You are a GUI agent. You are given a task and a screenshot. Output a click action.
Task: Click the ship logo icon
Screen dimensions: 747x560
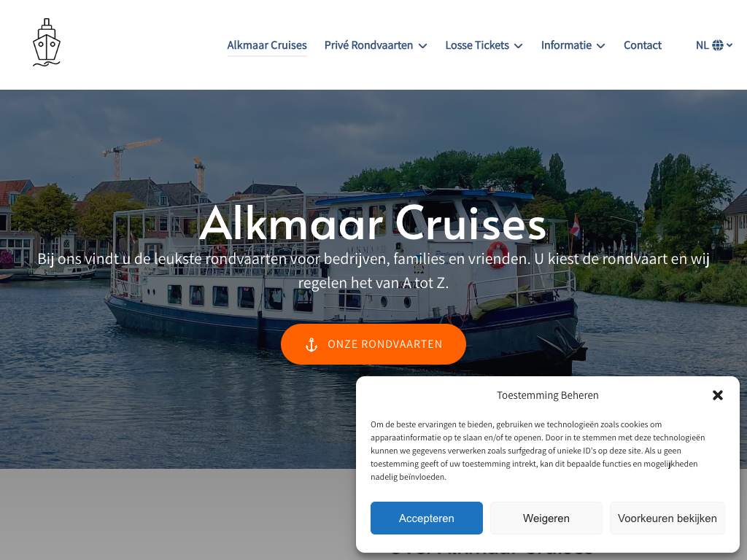tap(47, 42)
